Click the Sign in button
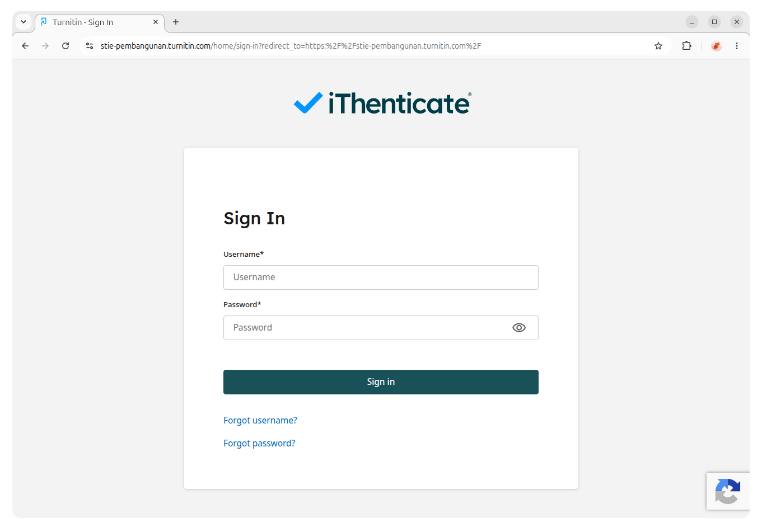Viewport: 762px width, 532px height. pos(381,382)
